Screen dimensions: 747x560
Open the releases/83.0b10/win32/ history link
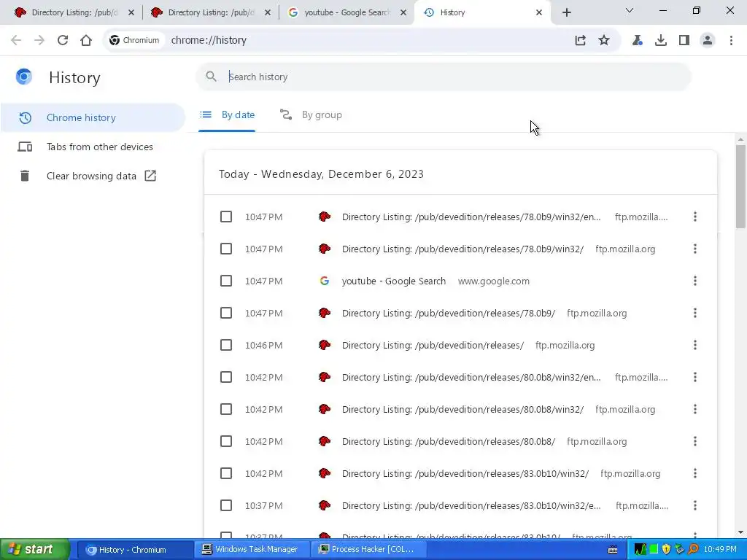pos(465,473)
